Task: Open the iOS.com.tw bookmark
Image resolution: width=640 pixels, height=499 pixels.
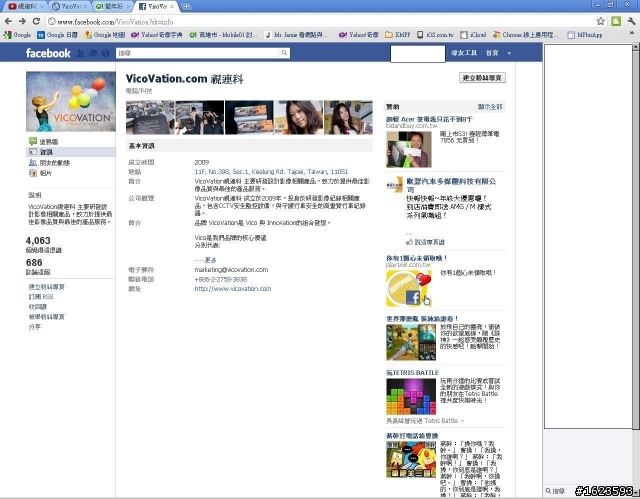Action: 435,35
